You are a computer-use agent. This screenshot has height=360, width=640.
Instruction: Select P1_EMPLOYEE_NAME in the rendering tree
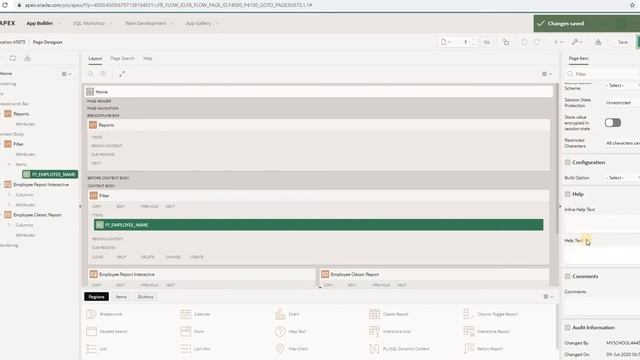[x=50, y=174]
